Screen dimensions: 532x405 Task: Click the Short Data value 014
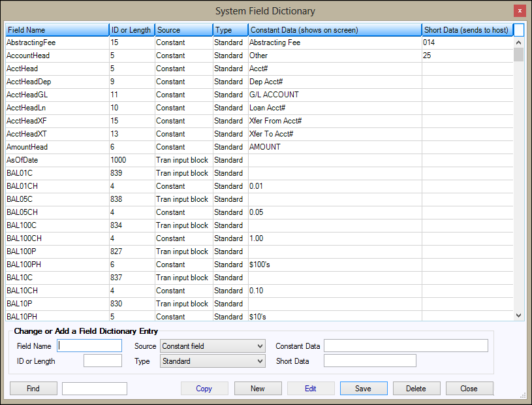[429, 42]
